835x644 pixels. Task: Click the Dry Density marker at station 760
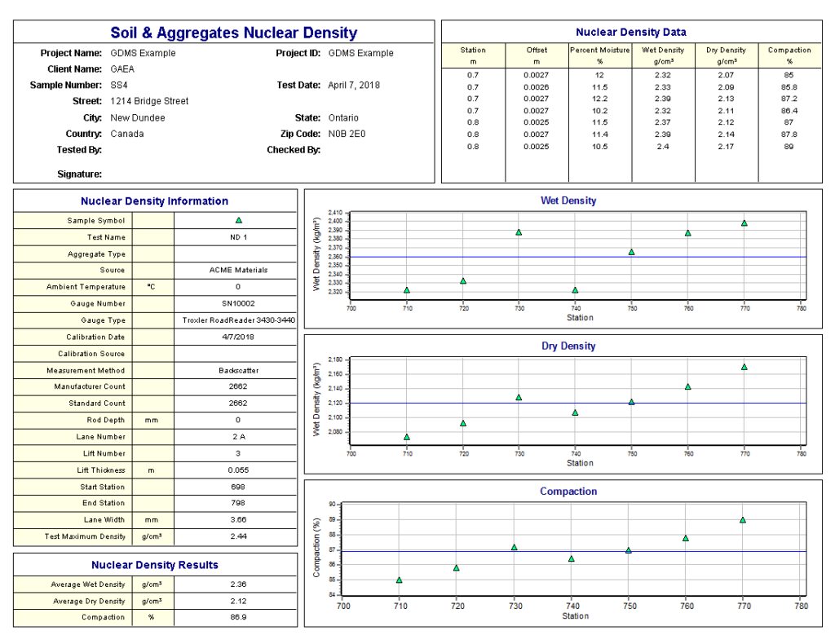[689, 385]
